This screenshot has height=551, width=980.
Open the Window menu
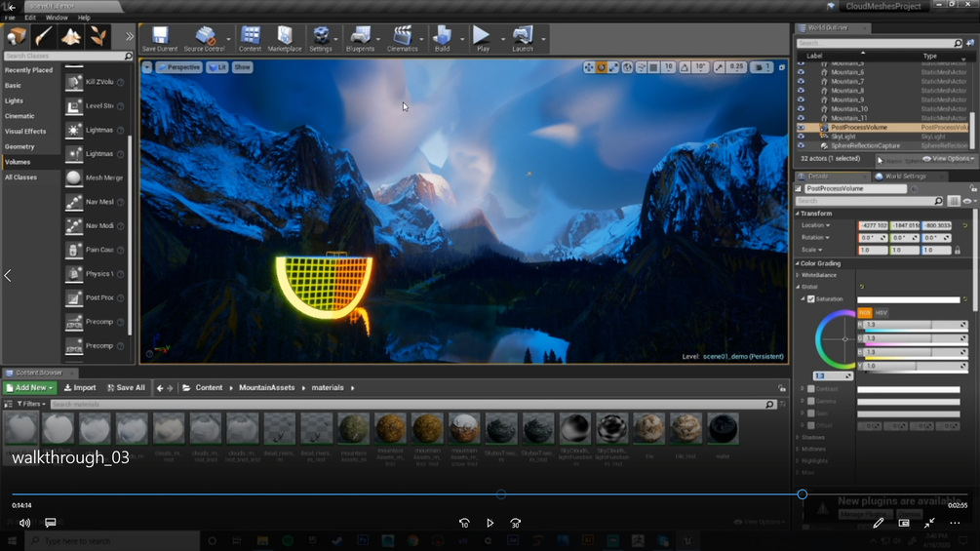click(57, 18)
